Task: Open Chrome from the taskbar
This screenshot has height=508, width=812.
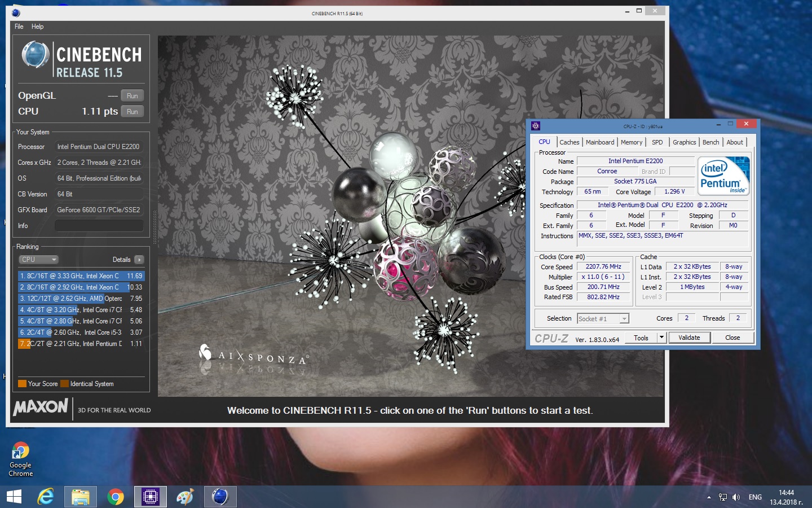Action: click(x=116, y=497)
